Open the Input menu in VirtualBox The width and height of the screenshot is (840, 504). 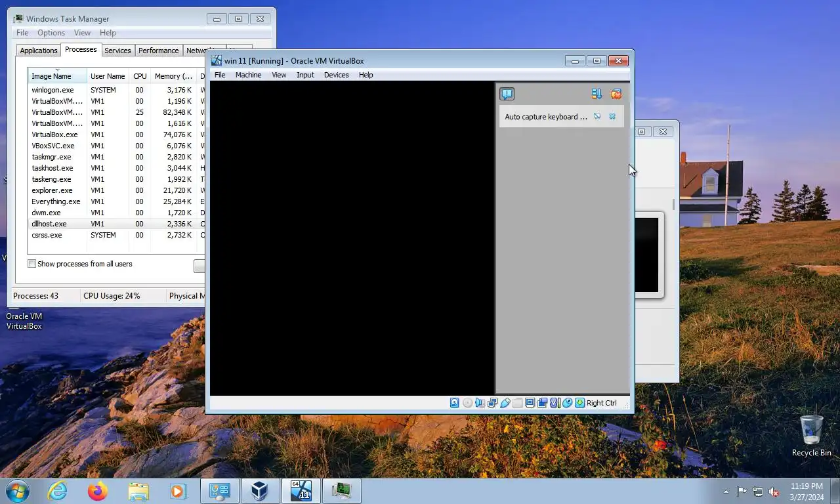coord(305,75)
